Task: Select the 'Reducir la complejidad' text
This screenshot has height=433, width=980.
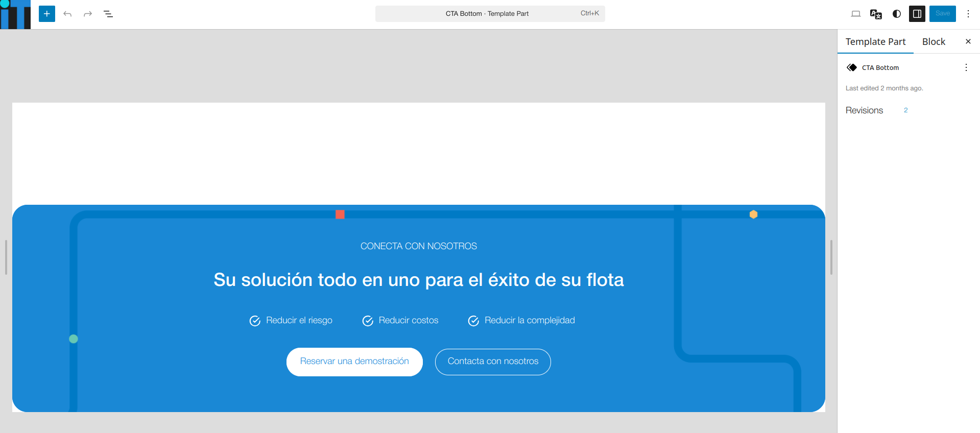Action: 530,320
